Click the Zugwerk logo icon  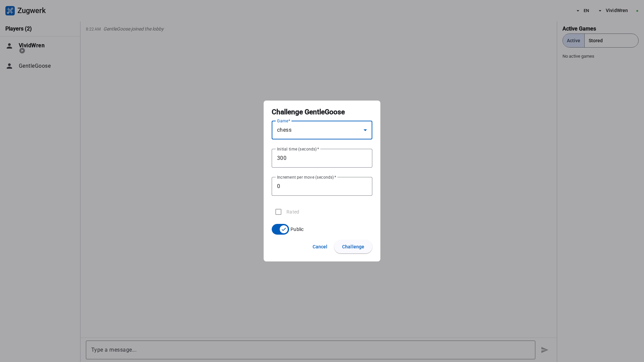pos(10,11)
